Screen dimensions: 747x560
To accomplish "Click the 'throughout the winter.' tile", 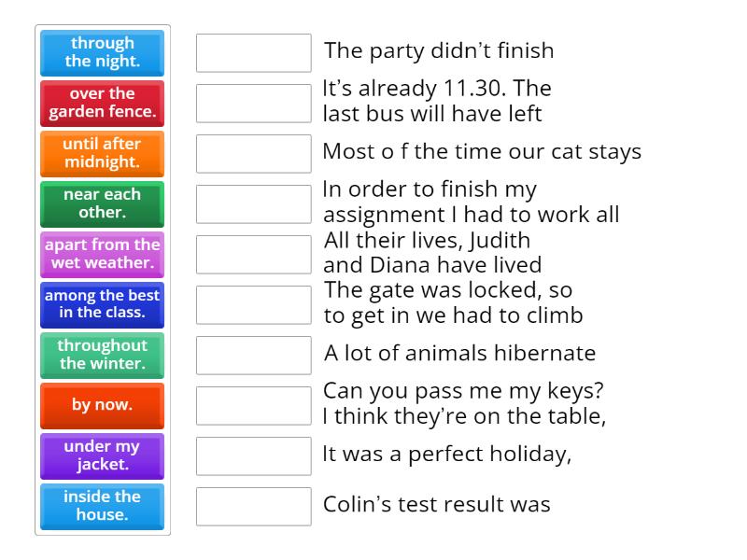I will [x=103, y=355].
